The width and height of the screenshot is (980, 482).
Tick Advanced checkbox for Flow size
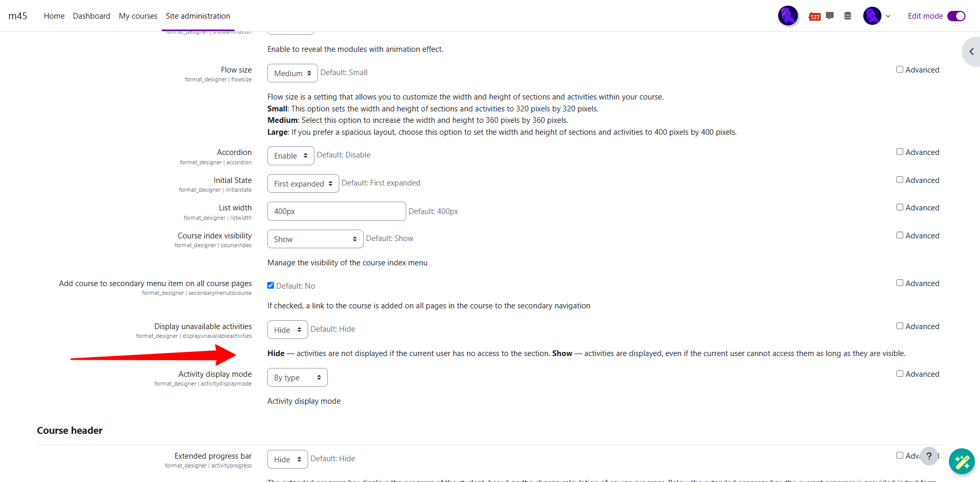pyautogui.click(x=900, y=69)
